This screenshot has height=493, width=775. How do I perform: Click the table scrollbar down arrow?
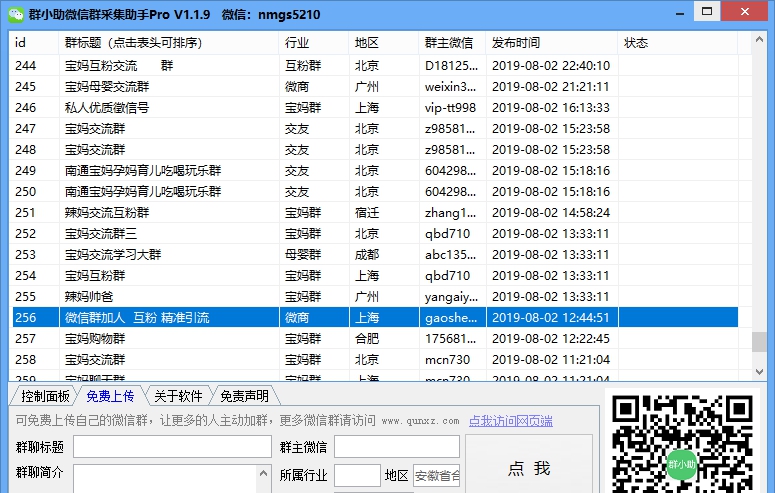point(759,371)
